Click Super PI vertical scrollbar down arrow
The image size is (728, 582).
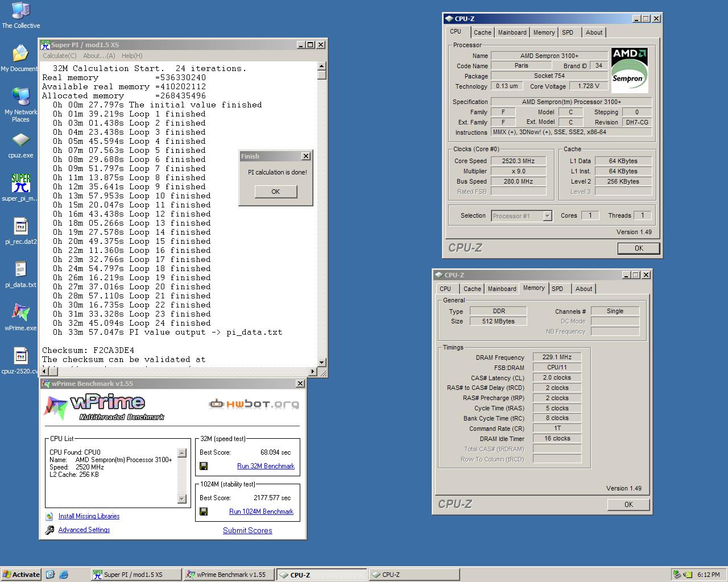tap(321, 362)
